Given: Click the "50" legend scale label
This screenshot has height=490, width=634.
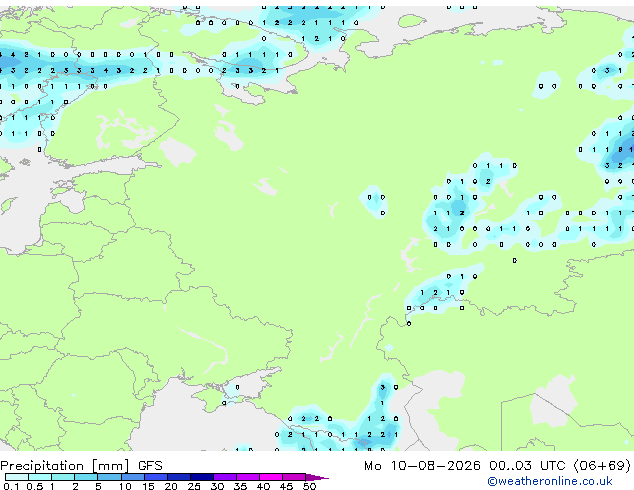Looking at the screenshot, I should (x=309, y=486).
